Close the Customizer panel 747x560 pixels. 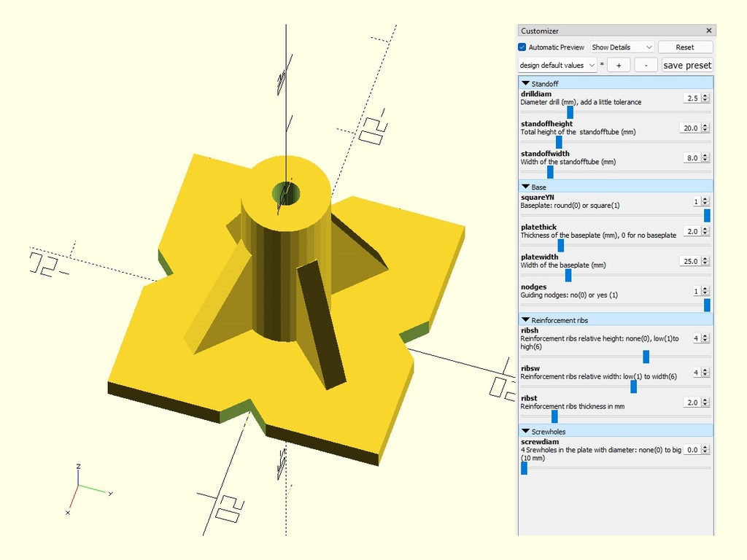click(x=708, y=31)
